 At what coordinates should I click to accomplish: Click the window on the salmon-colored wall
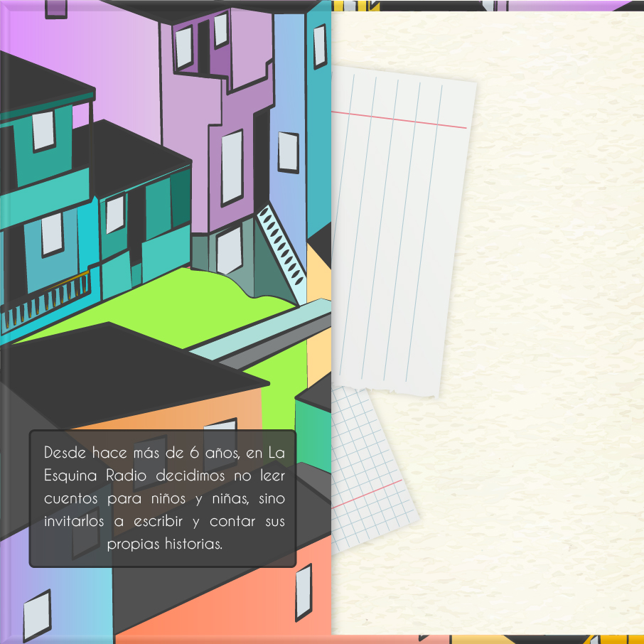(304, 591)
